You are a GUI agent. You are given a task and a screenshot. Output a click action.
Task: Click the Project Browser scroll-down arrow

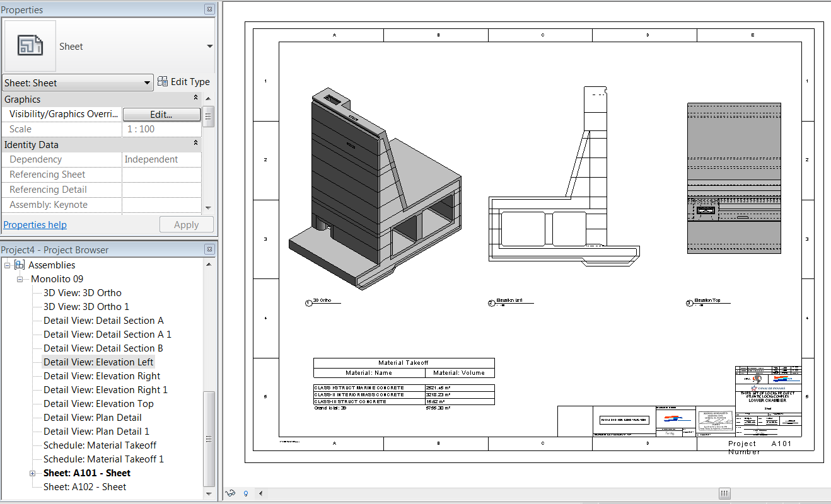(x=209, y=494)
